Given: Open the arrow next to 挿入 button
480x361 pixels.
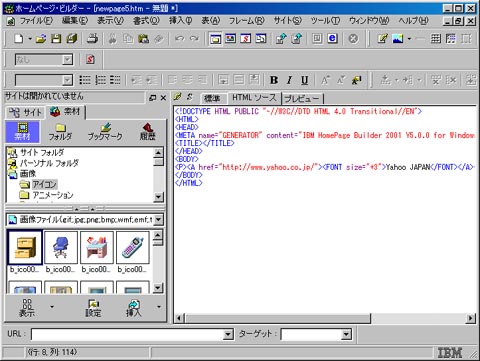Looking at the screenshot, I should pos(159,306).
